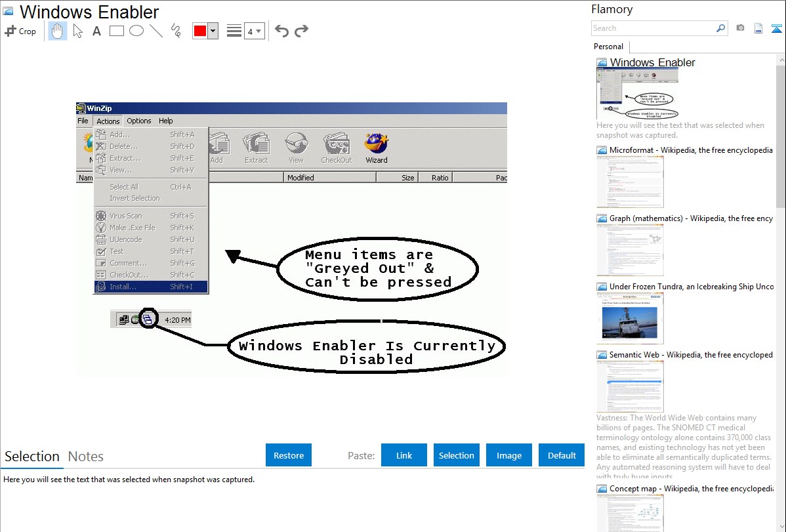Paste as Image
Image resolution: width=786 pixels, height=532 pixels.
508,455
